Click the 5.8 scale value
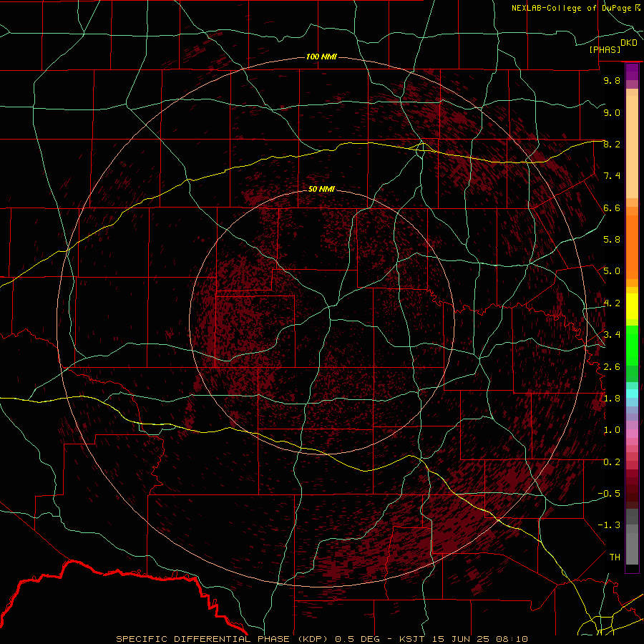The height and width of the screenshot is (644, 644). tap(612, 240)
